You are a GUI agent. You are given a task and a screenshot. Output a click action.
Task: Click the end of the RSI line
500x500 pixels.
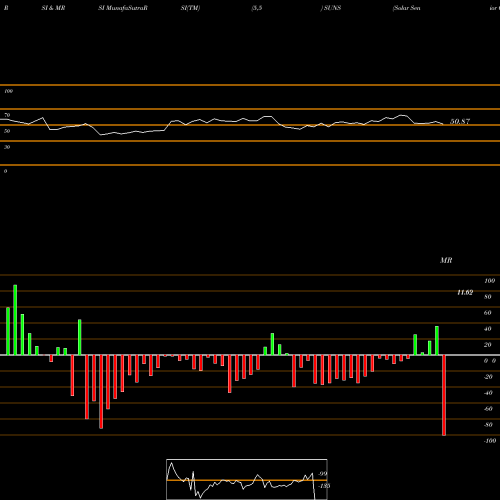pos(443,124)
